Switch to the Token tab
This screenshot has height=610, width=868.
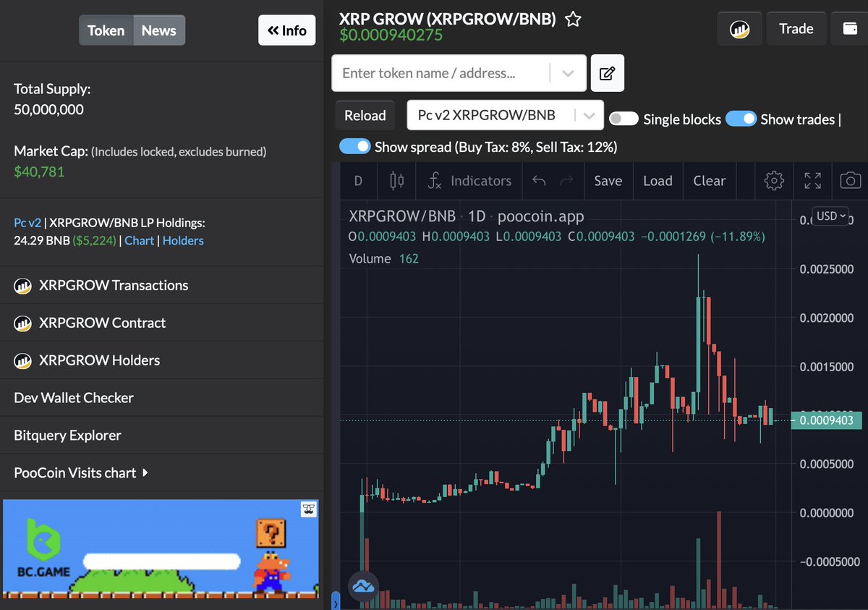point(106,30)
